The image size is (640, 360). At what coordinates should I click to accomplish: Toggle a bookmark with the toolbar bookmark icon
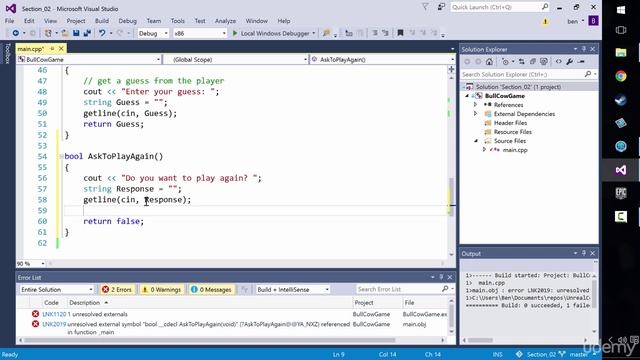[400, 33]
